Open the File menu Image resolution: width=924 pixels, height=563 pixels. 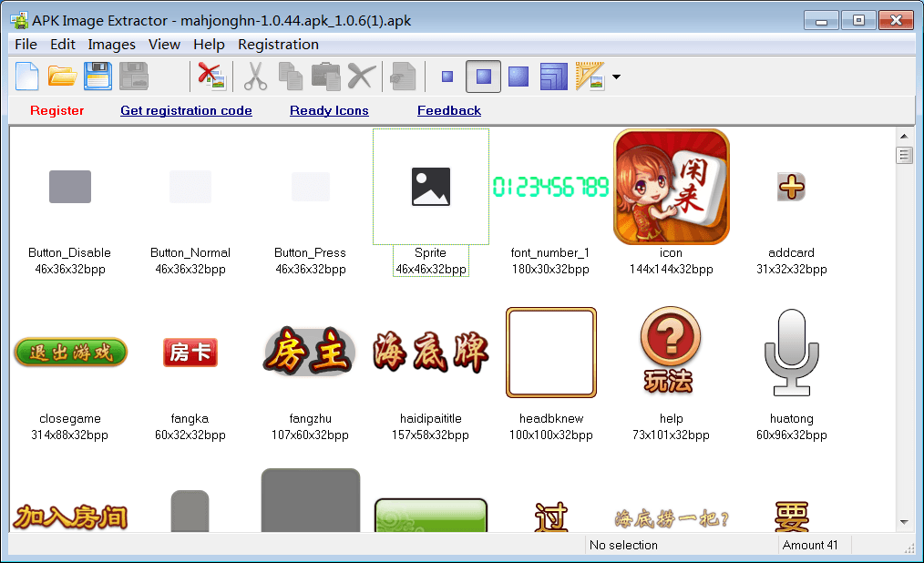(26, 44)
